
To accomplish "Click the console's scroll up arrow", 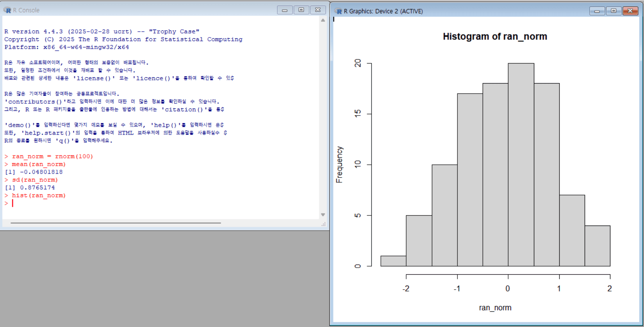I will click(x=323, y=20).
